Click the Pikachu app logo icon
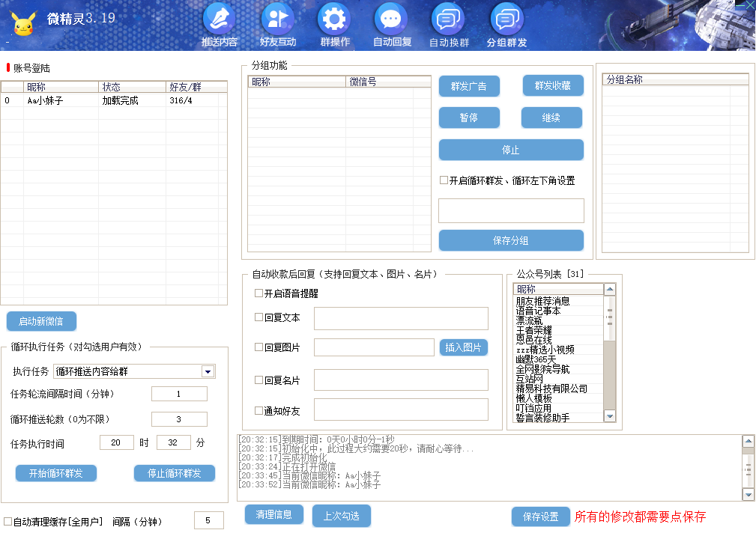This screenshot has width=756, height=536. [22, 24]
